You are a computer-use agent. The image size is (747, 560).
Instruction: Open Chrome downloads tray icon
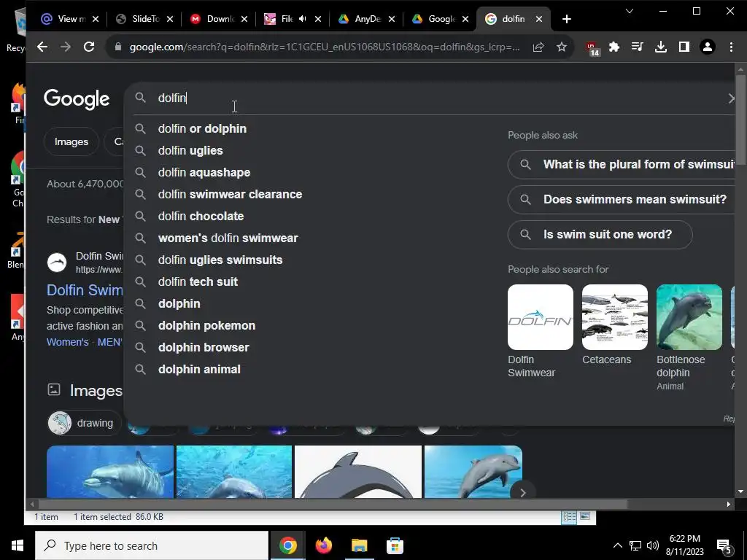tap(661, 47)
